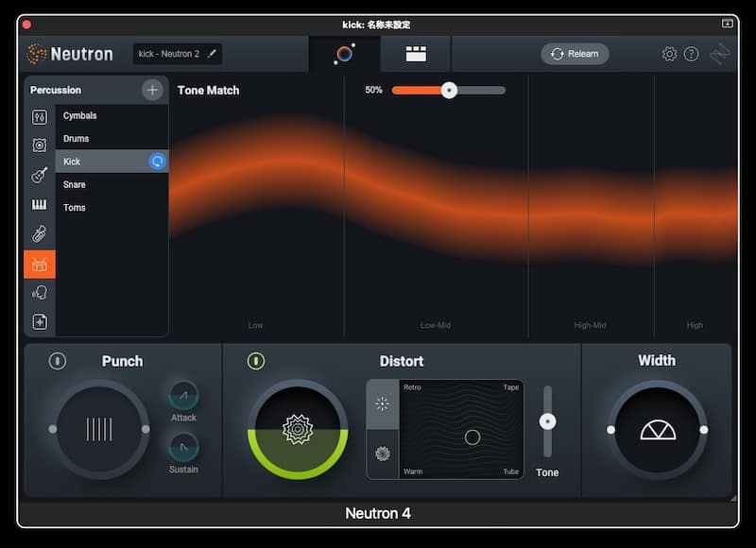The height and width of the screenshot is (548, 756).
Task: Choose Snare from the Percussion list
Action: tap(112, 184)
